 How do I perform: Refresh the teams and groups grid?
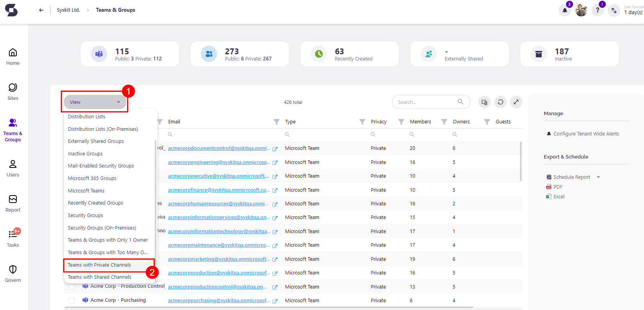pyautogui.click(x=501, y=102)
